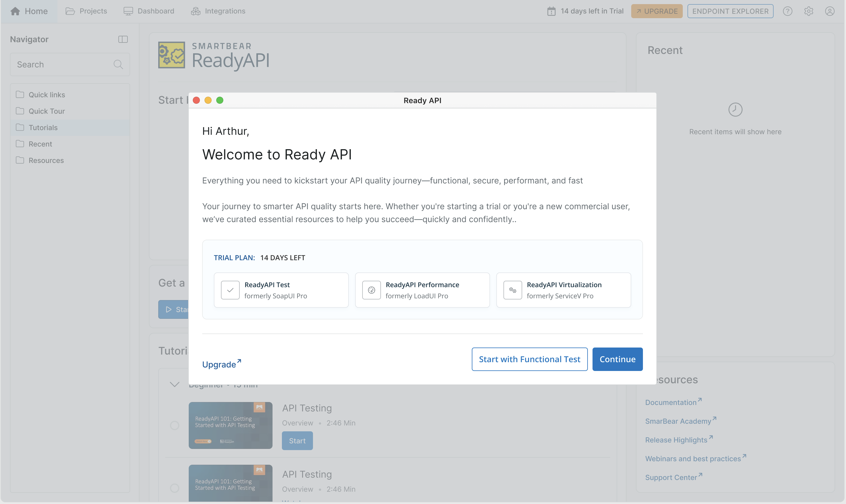Open the Integrations page from top navigation
This screenshot has height=504, width=846.
point(219,11)
